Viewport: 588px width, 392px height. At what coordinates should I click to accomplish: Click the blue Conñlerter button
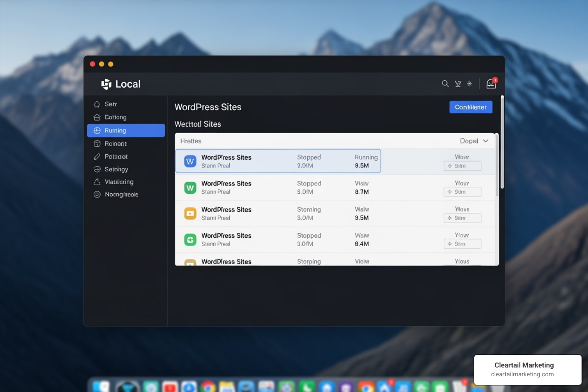pyautogui.click(x=470, y=107)
